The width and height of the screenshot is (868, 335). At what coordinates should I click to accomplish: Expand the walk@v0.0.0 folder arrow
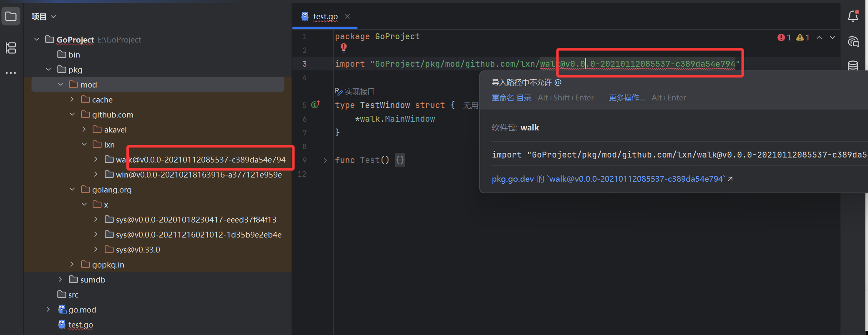tap(96, 159)
